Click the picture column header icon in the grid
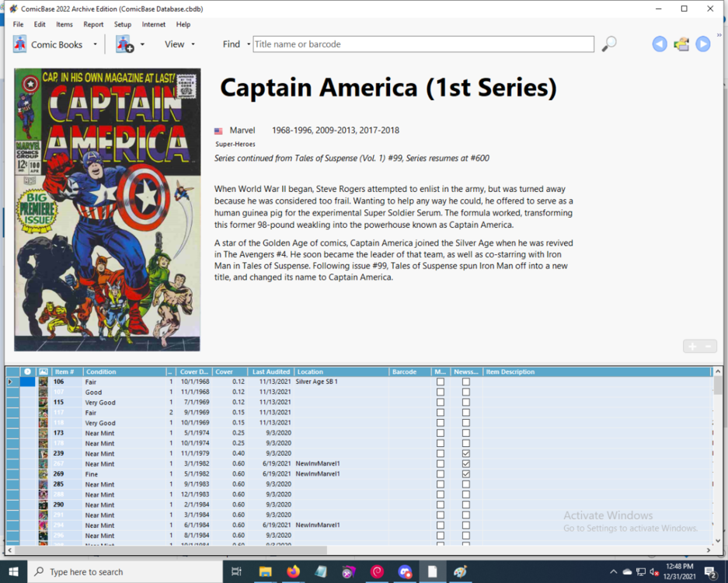Viewport: 728px width, 583px height. 44,372
